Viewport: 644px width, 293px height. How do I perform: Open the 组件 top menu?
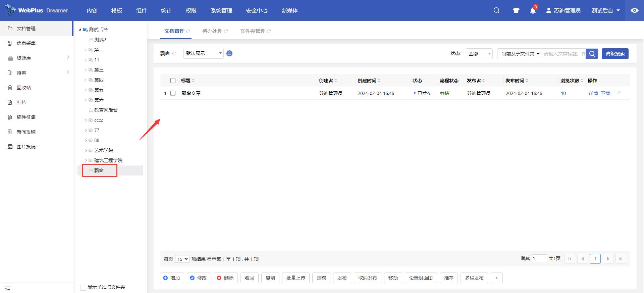pyautogui.click(x=142, y=10)
